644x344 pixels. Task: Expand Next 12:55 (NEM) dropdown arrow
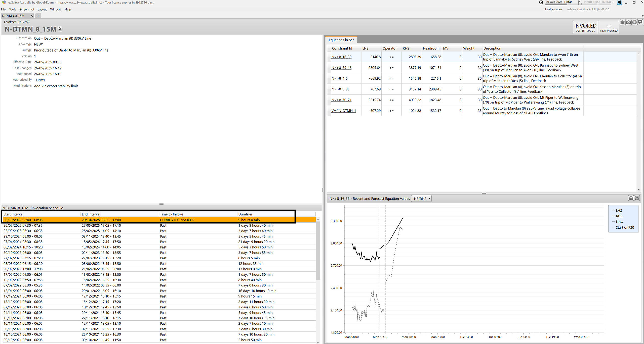pos(613,2)
